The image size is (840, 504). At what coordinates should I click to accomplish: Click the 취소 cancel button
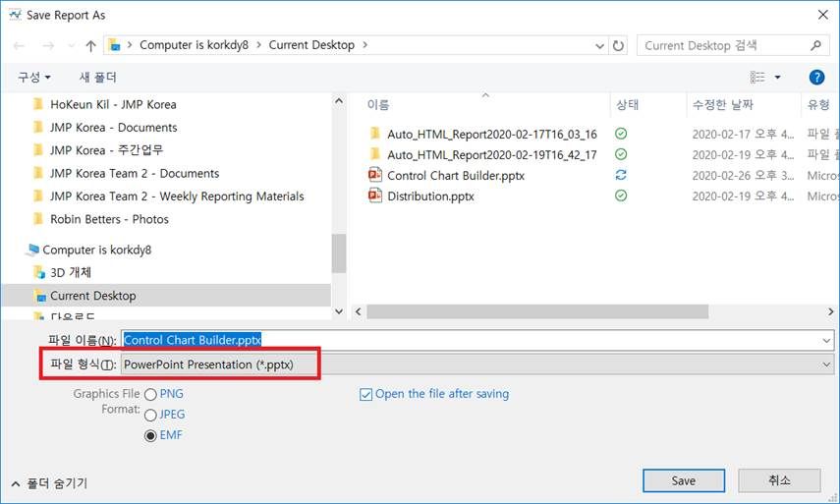(x=778, y=480)
